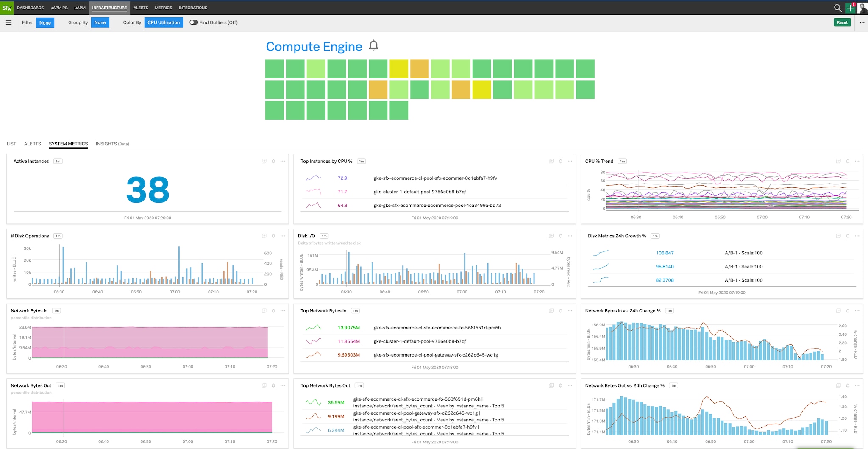Image resolution: width=868 pixels, height=449 pixels.
Task: Open the search magnifier icon
Action: [837, 8]
